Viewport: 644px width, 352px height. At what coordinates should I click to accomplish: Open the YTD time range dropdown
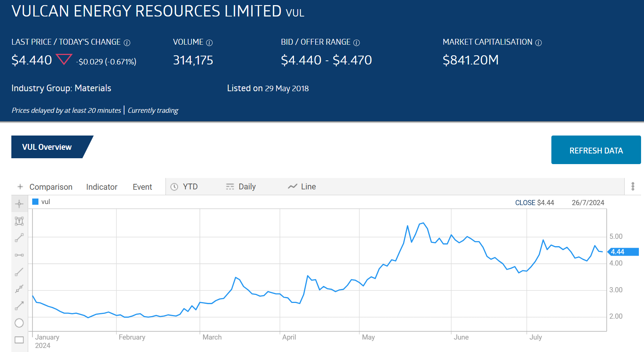pyautogui.click(x=185, y=187)
